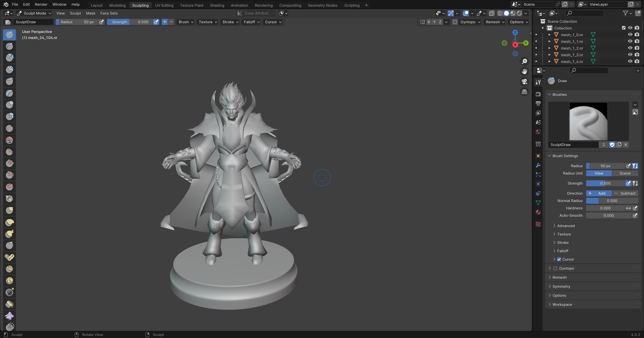Click the pan view hand icon
The width and height of the screenshot is (644, 338).
524,72
